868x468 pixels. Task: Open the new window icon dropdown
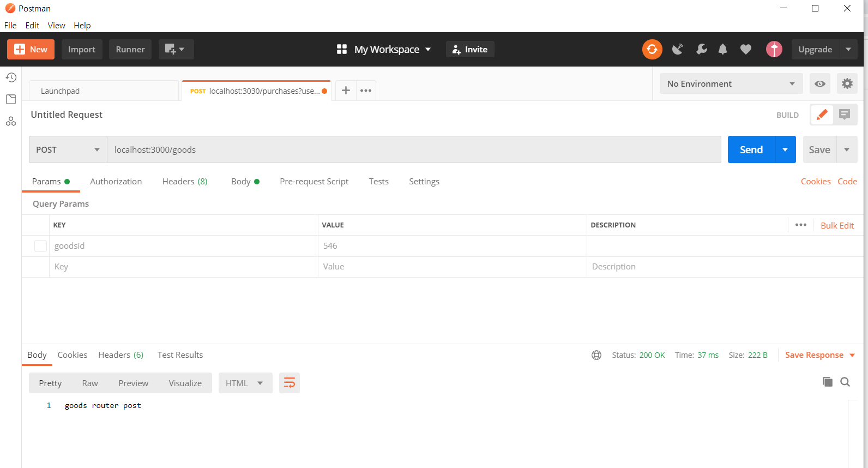click(176, 49)
